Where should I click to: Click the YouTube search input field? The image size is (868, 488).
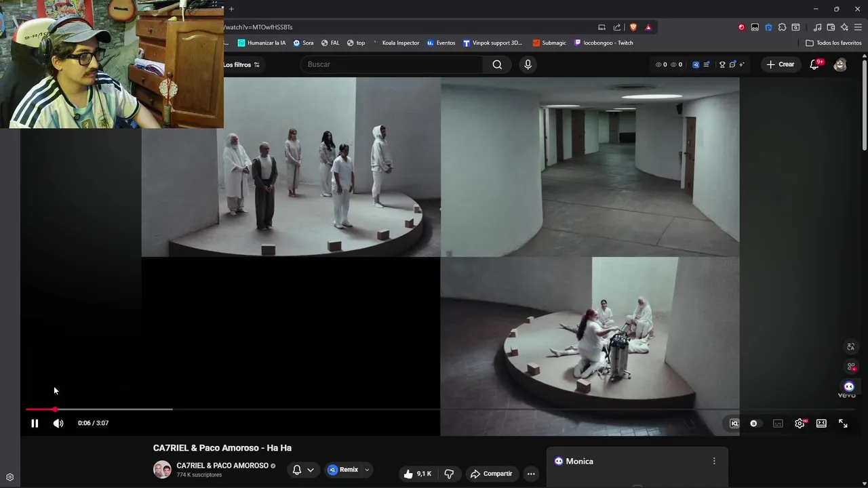[392, 64]
